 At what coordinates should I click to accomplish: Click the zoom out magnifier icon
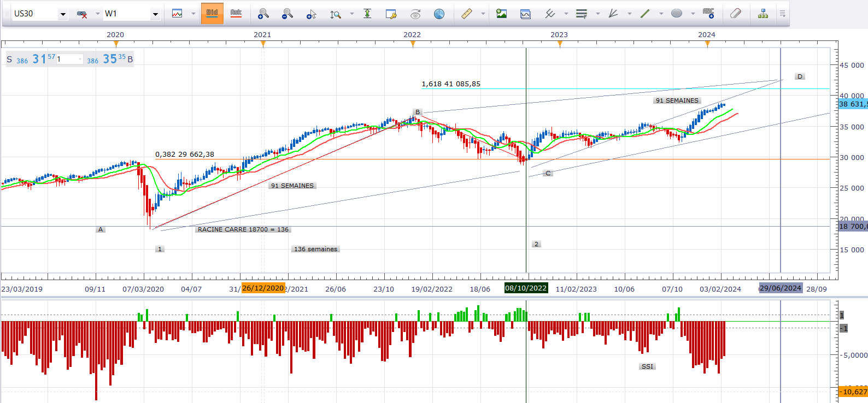pyautogui.click(x=287, y=14)
